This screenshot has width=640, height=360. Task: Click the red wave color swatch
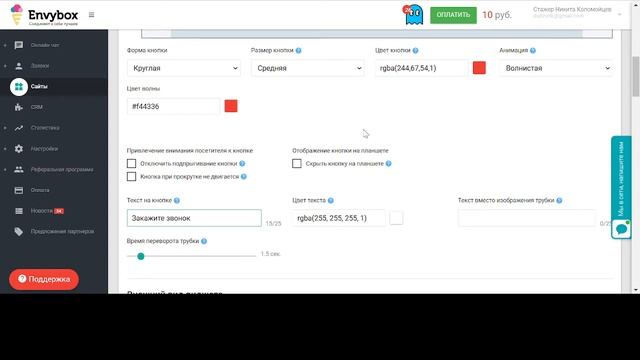pos(231,106)
